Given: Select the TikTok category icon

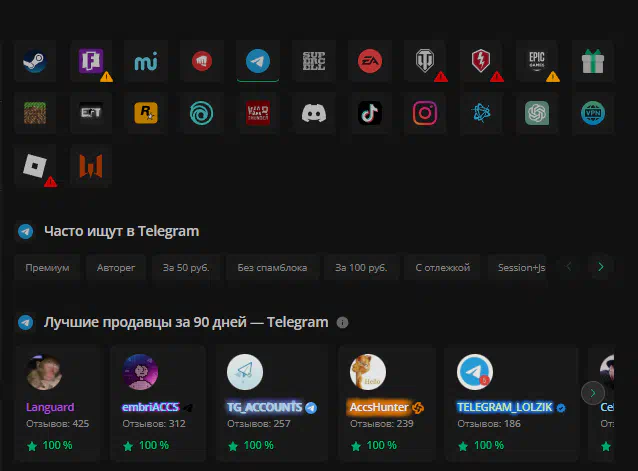Looking at the screenshot, I should (369, 113).
